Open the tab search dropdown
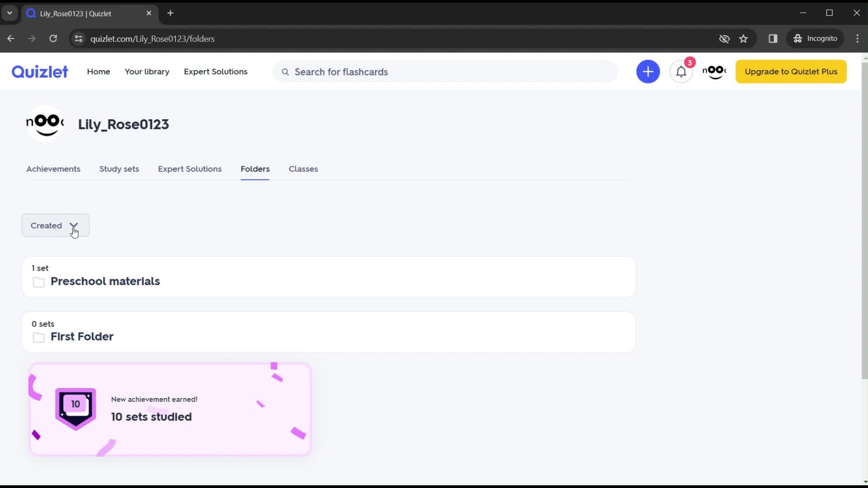Image resolution: width=868 pixels, height=488 pixels. pos(9,13)
